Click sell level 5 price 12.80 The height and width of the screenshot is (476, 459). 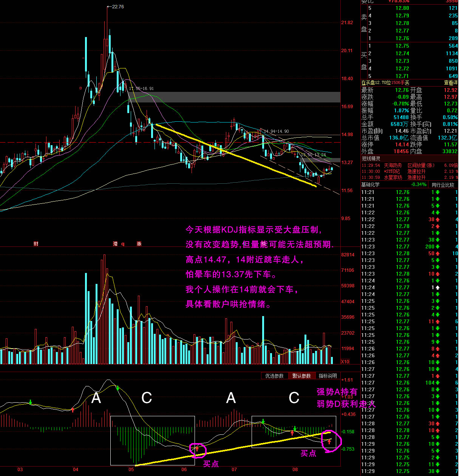tap(402, 8)
